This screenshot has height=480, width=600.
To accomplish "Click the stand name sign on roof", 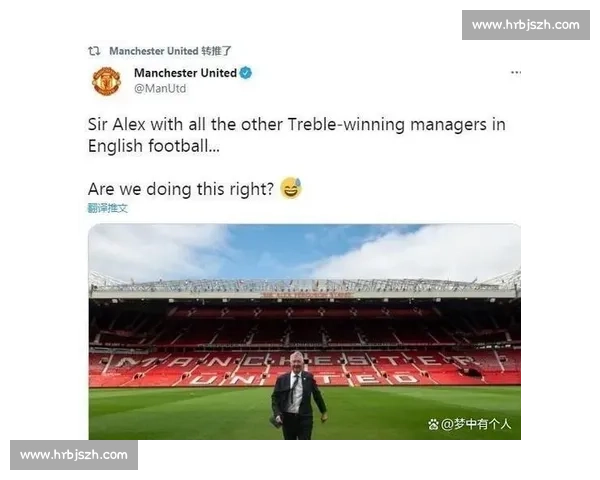I will [307, 295].
